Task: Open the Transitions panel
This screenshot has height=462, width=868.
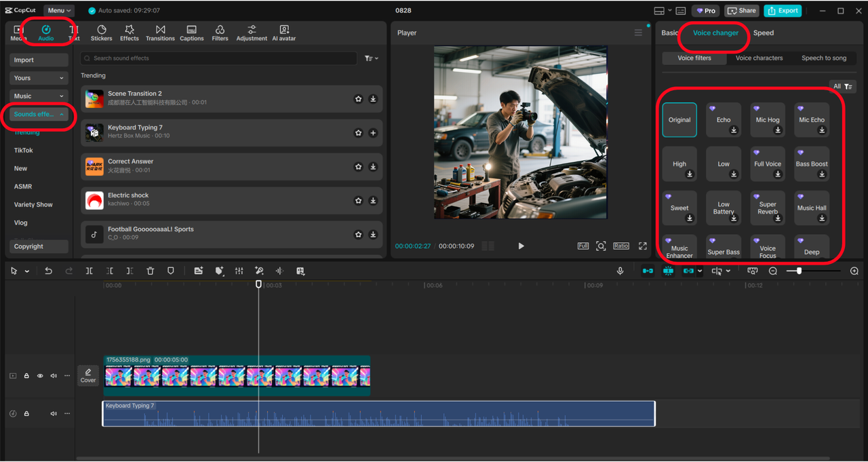Action: pyautogui.click(x=160, y=33)
